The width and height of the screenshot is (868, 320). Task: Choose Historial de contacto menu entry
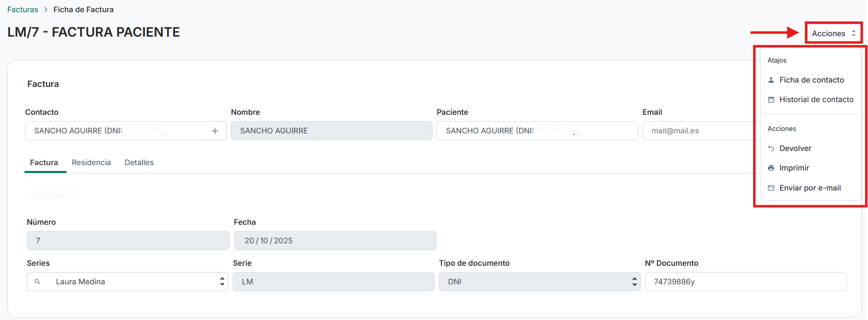816,100
